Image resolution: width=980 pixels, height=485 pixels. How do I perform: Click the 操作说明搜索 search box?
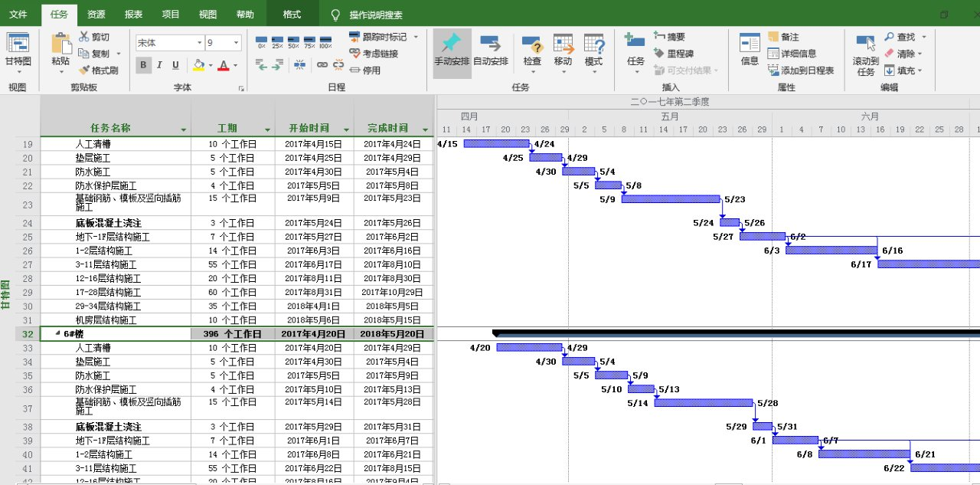coord(376,15)
